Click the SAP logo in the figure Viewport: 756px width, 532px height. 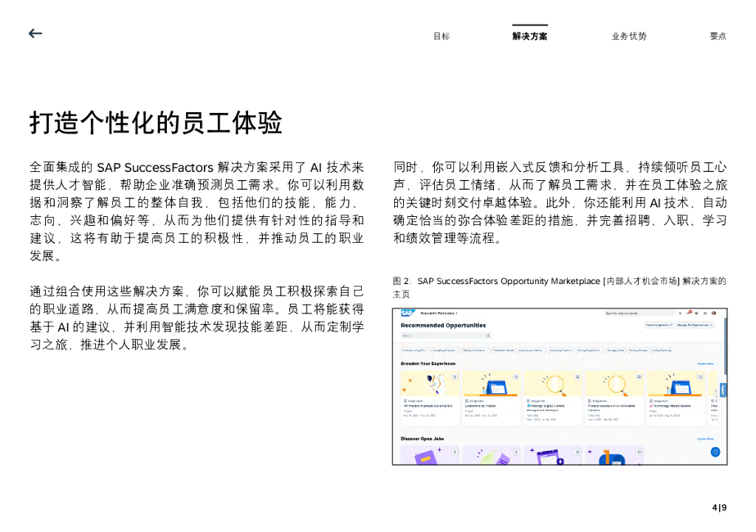point(408,314)
